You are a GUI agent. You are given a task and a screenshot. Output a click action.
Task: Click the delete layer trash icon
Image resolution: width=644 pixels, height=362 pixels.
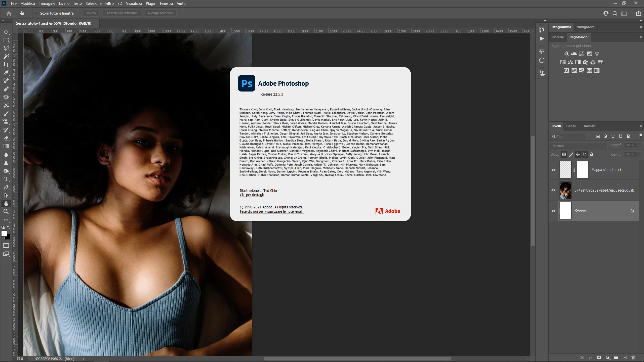(633, 357)
